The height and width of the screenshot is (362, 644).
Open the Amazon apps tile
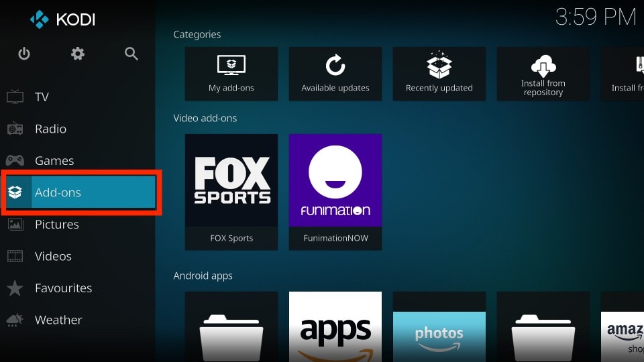click(x=335, y=326)
